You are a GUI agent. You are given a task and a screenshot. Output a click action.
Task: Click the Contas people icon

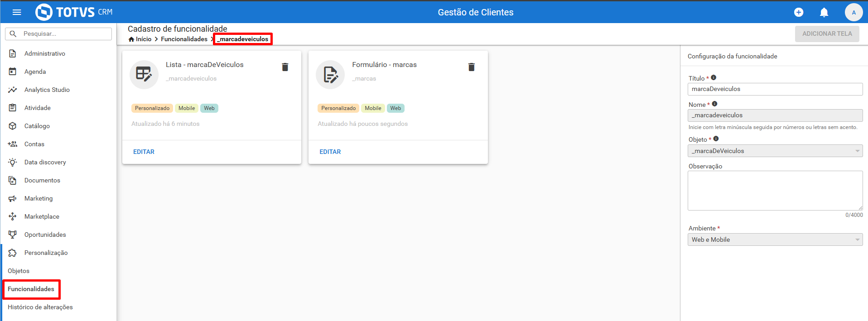[x=13, y=144]
